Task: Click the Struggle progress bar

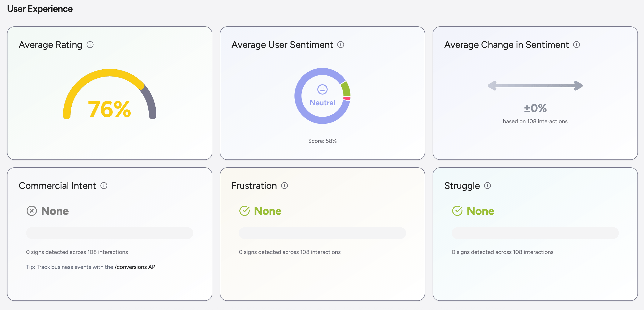Action: click(x=535, y=233)
